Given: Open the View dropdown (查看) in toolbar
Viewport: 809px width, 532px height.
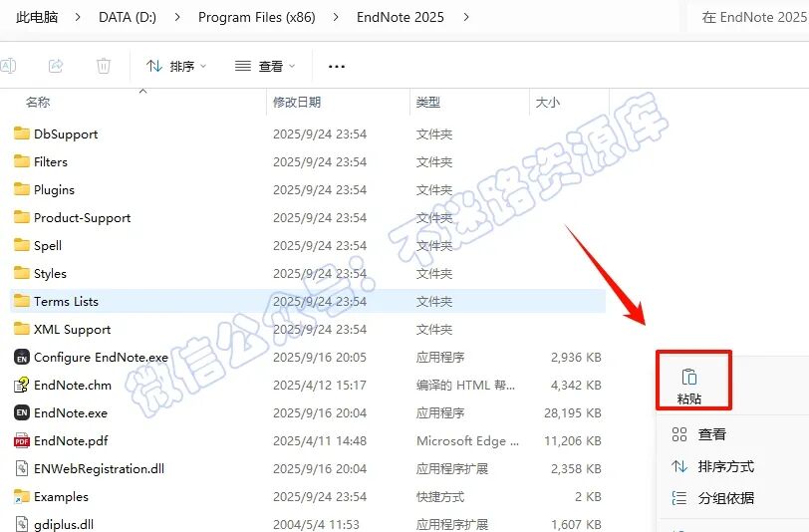Looking at the screenshot, I should [265, 66].
